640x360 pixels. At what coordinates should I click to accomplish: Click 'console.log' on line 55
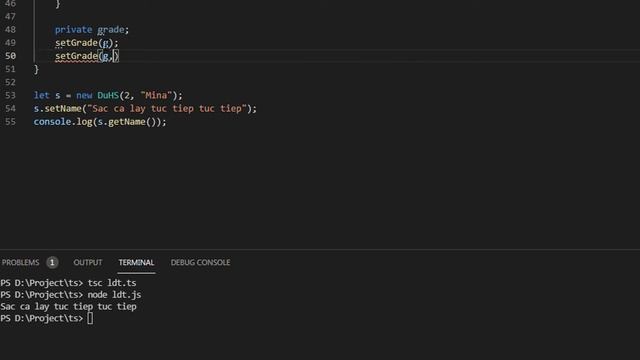coord(63,122)
